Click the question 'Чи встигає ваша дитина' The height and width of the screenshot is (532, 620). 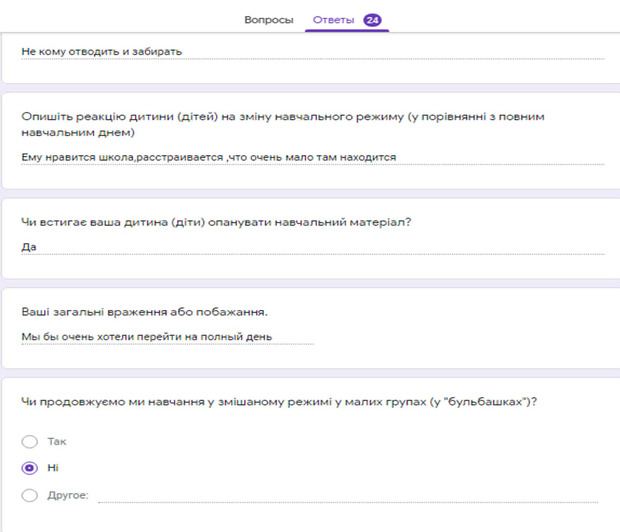point(217,221)
